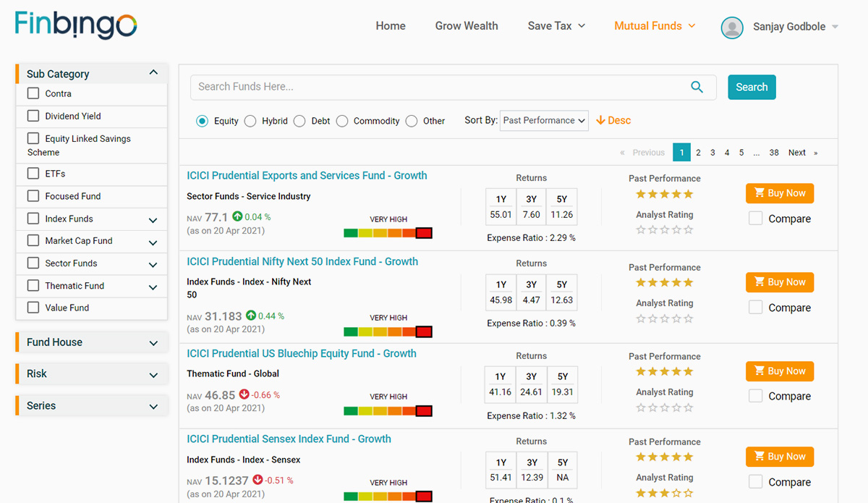This screenshot has height=503, width=868.
Task: Click Analyst Rating stars of US Bluechip Fund
Action: tap(664, 407)
